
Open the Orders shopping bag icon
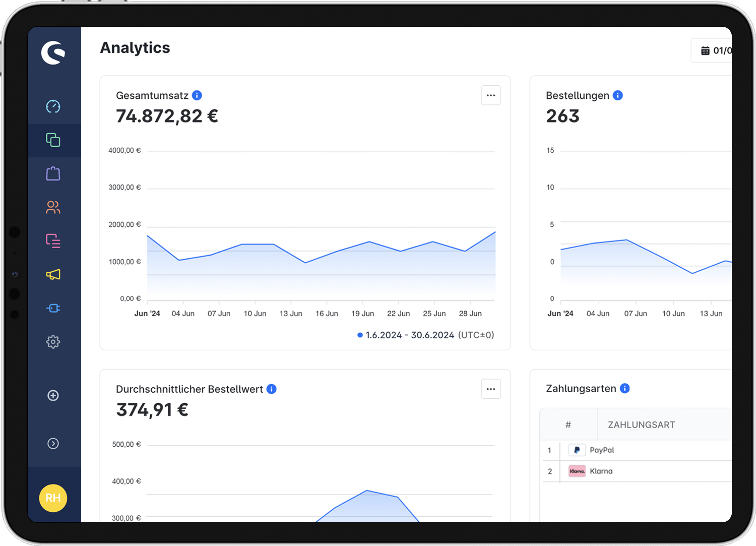tap(53, 173)
